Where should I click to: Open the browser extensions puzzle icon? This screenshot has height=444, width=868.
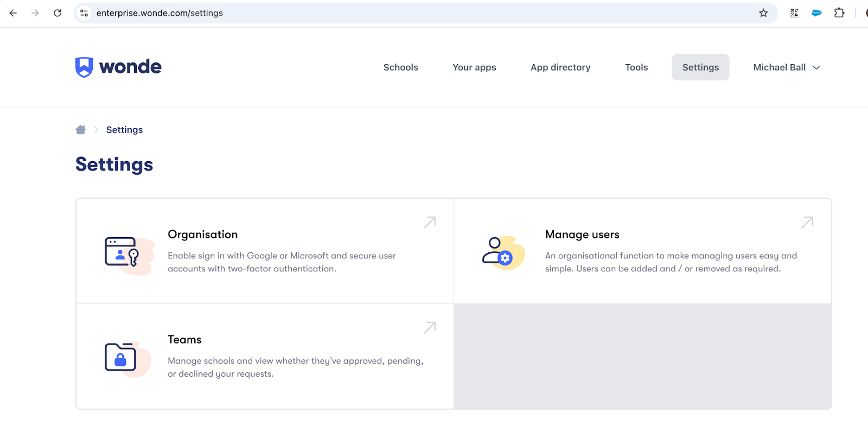coord(839,13)
